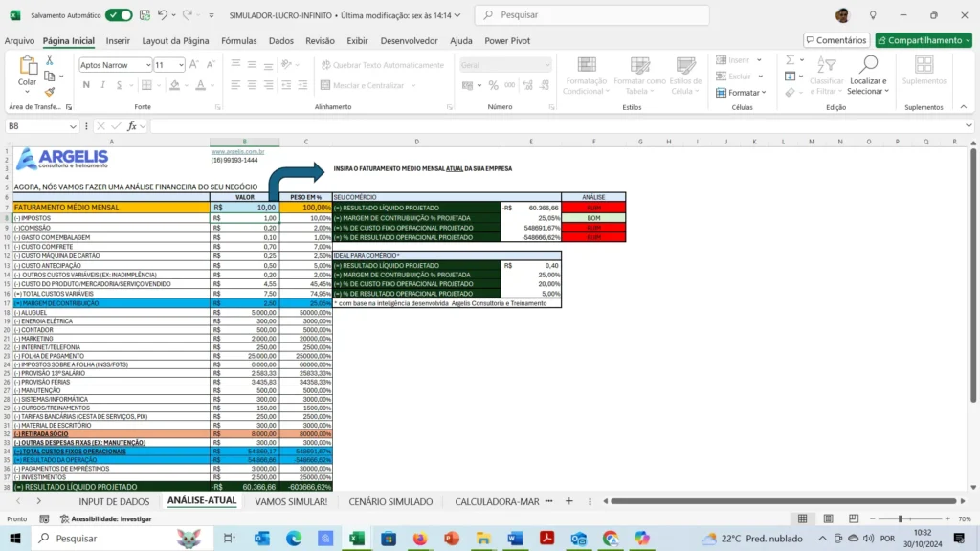
Task: Click Mesclar e Centralizar button
Action: [363, 85]
